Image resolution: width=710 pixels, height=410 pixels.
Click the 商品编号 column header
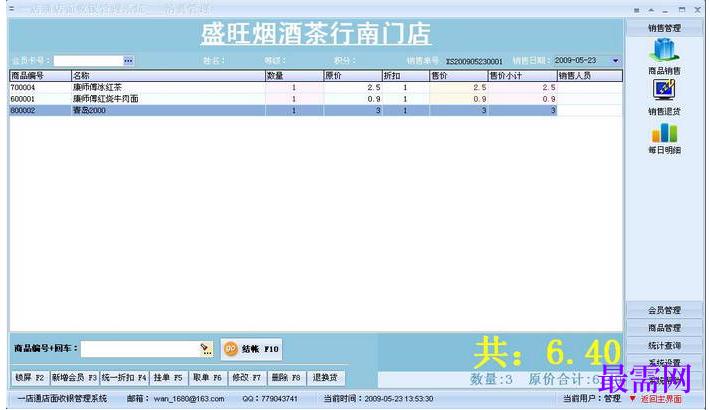pos(40,76)
